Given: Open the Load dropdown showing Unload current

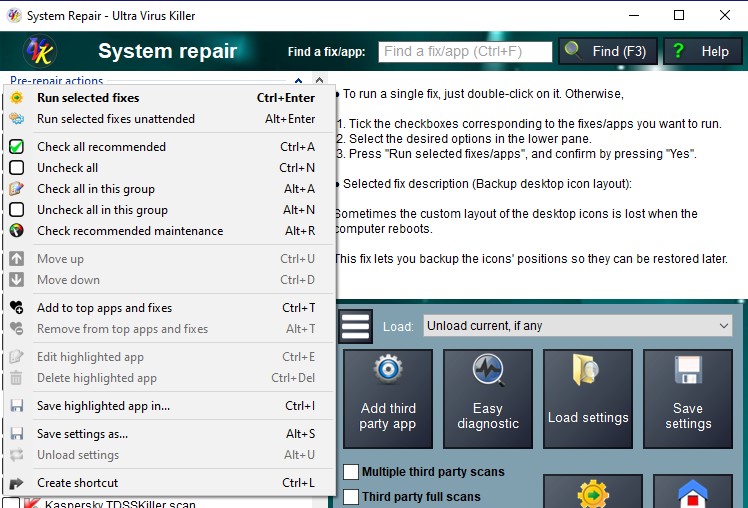Looking at the screenshot, I should coord(577,326).
